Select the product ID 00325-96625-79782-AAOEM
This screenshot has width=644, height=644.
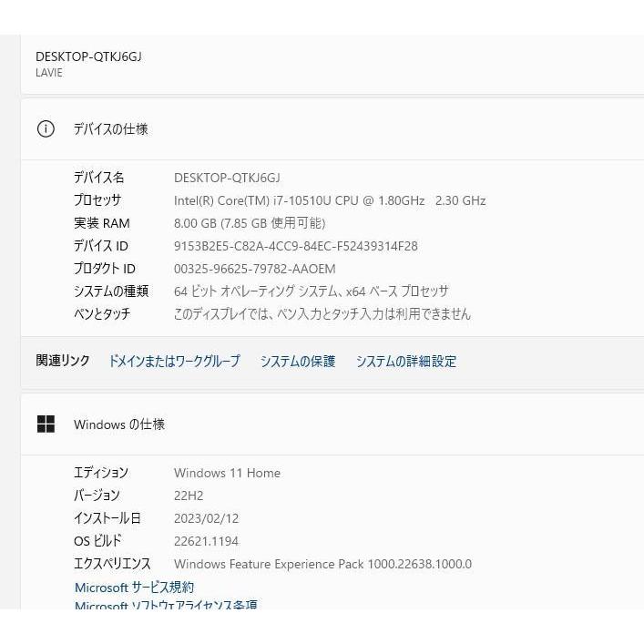coord(255,269)
